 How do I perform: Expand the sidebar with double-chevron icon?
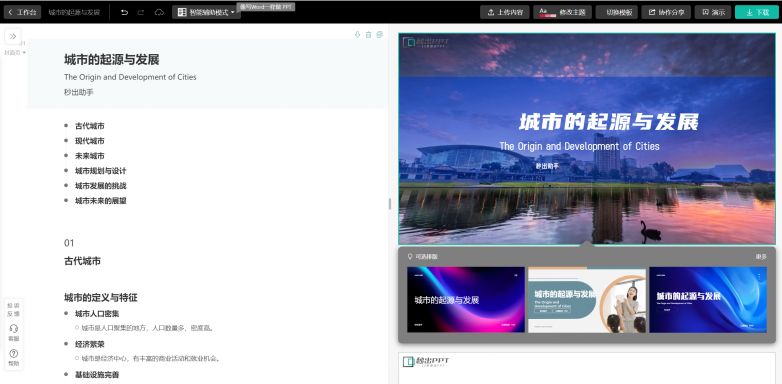click(12, 36)
